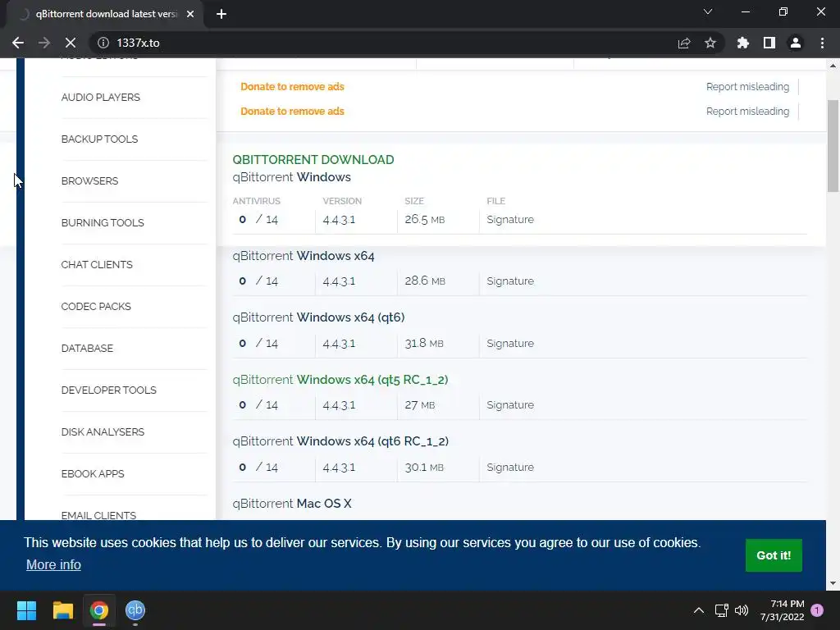This screenshot has height=630, width=840.
Task: Open the Disk Analysers category
Action: click(103, 431)
